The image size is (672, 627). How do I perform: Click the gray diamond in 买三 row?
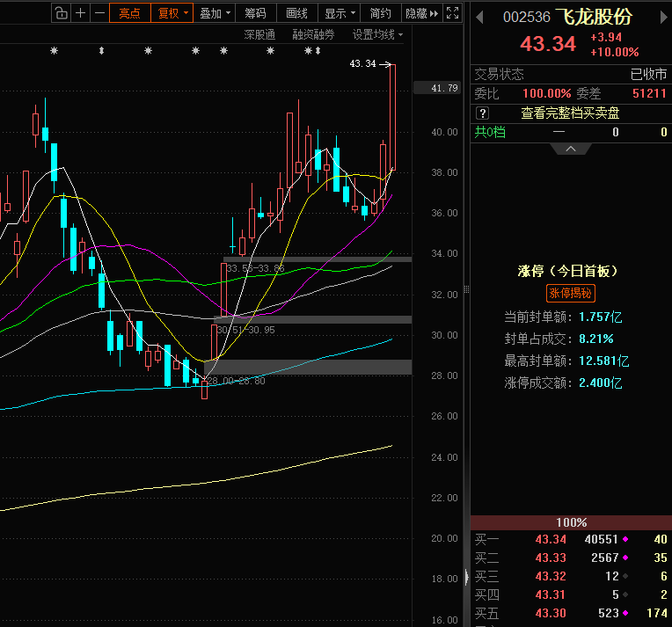625,576
